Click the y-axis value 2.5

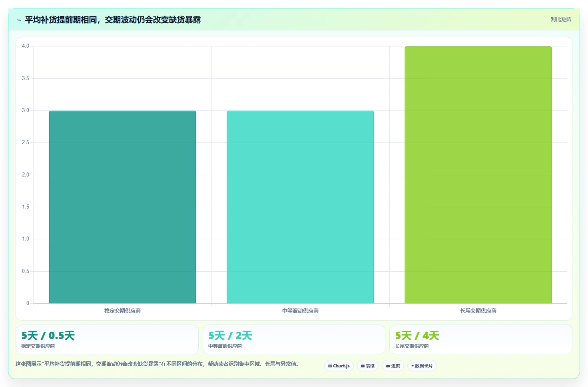click(x=26, y=142)
